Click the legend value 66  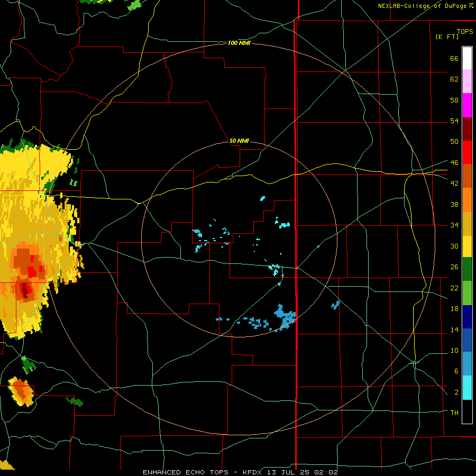coord(454,59)
